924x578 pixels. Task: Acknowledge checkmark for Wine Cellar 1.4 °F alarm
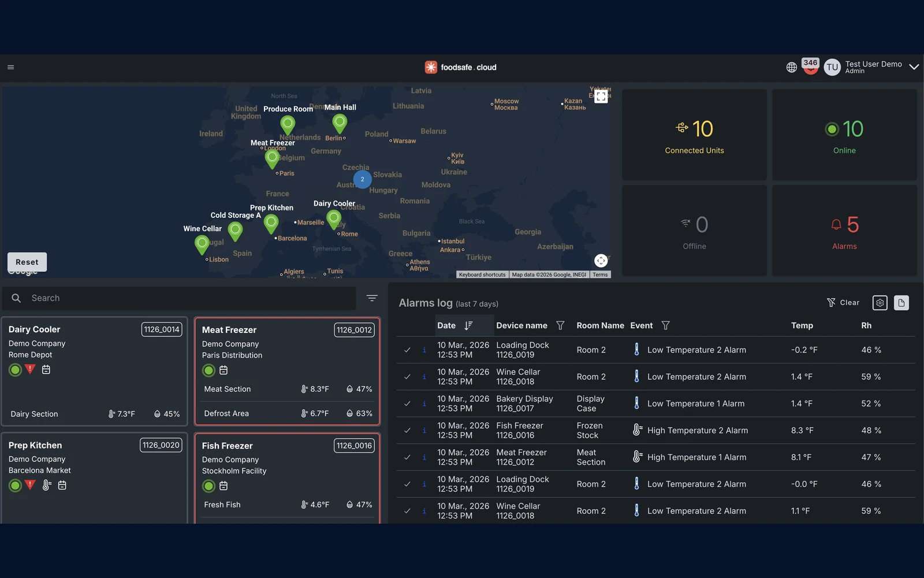pos(407,377)
